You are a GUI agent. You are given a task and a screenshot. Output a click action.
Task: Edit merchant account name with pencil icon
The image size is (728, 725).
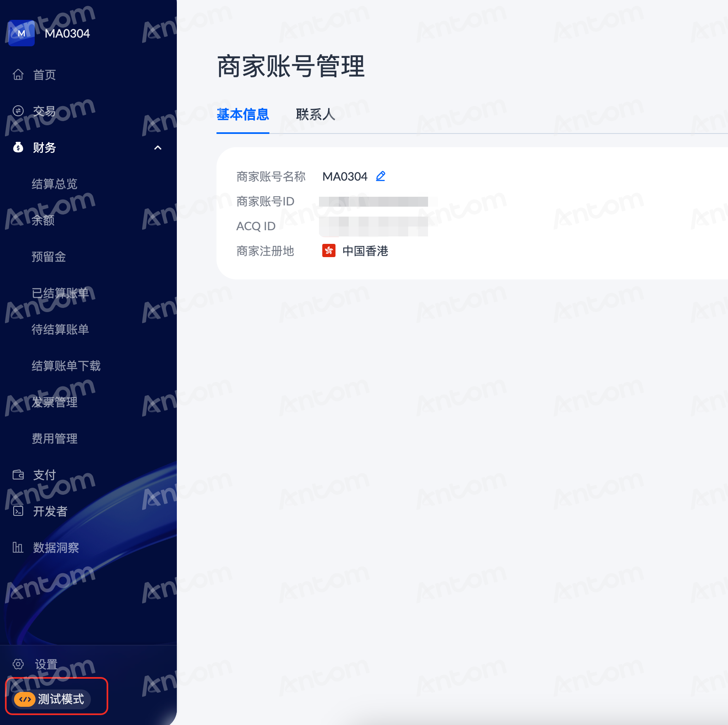381,176
